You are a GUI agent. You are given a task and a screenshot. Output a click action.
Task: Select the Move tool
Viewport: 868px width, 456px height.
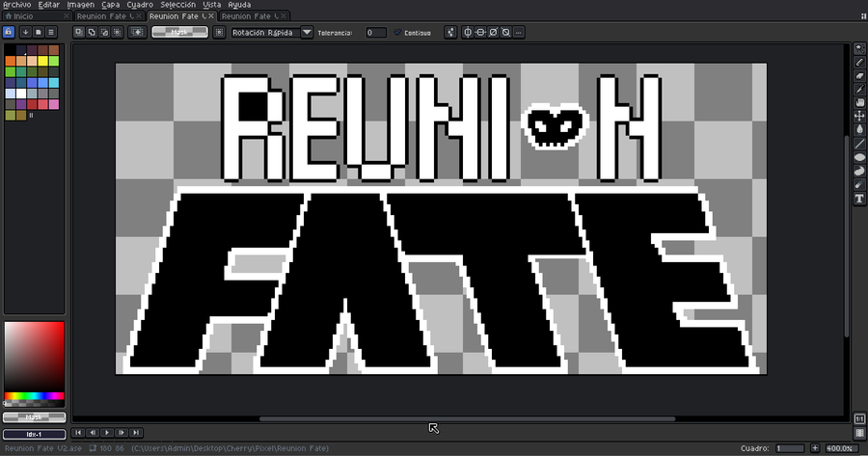859,116
